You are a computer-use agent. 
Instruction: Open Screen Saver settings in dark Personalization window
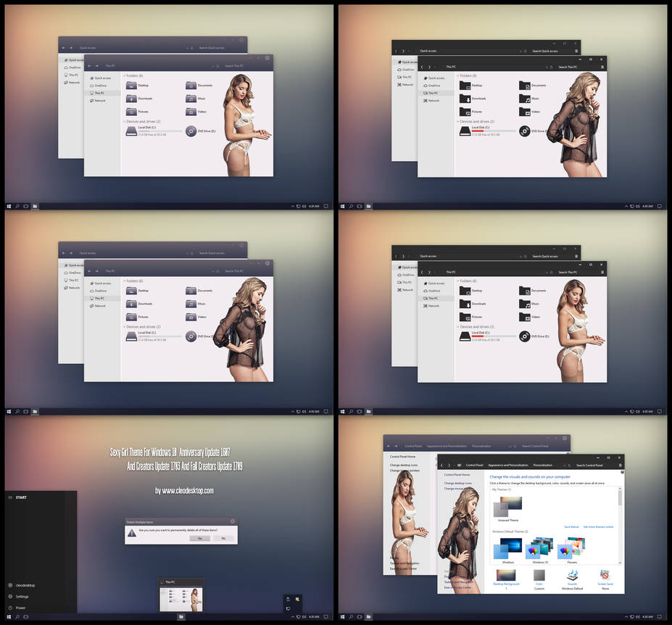(x=605, y=580)
